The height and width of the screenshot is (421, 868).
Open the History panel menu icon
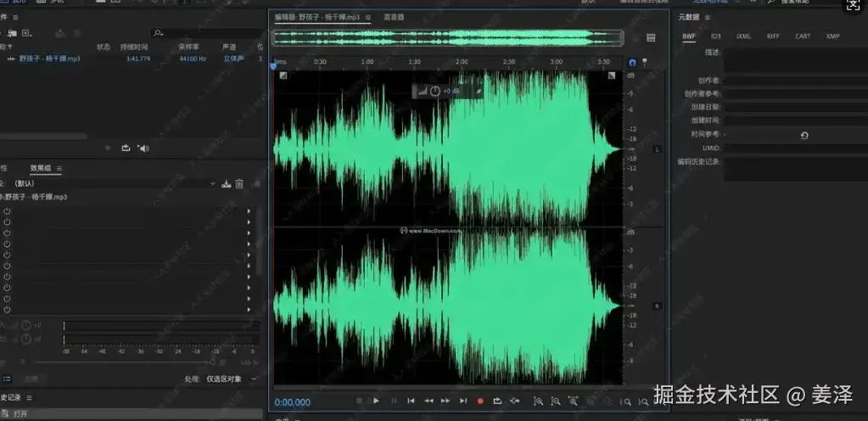30,398
